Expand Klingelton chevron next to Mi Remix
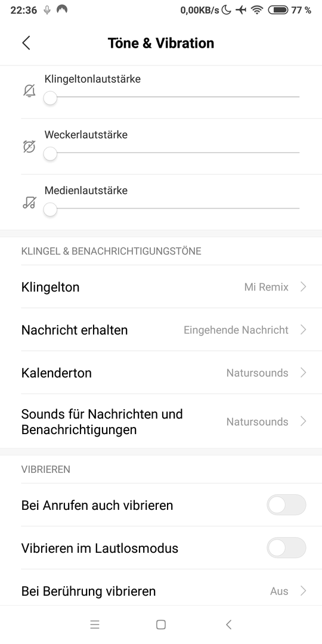The height and width of the screenshot is (644, 322). [304, 287]
